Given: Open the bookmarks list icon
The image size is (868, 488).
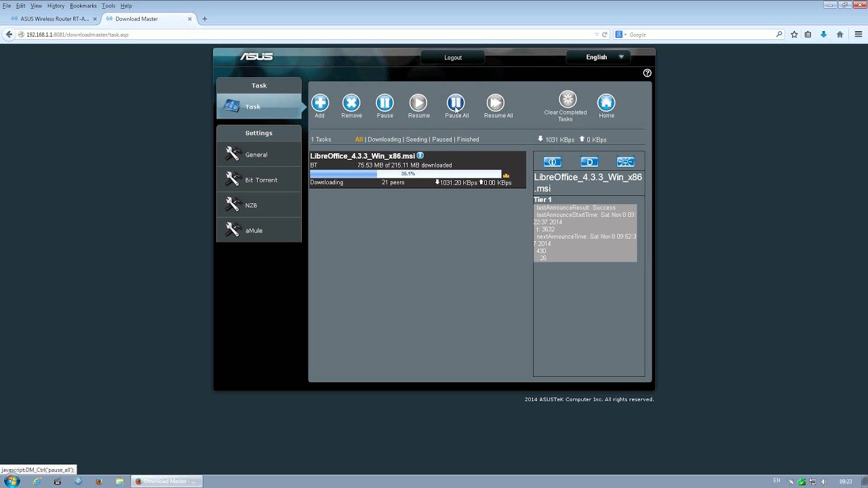Looking at the screenshot, I should click(808, 35).
